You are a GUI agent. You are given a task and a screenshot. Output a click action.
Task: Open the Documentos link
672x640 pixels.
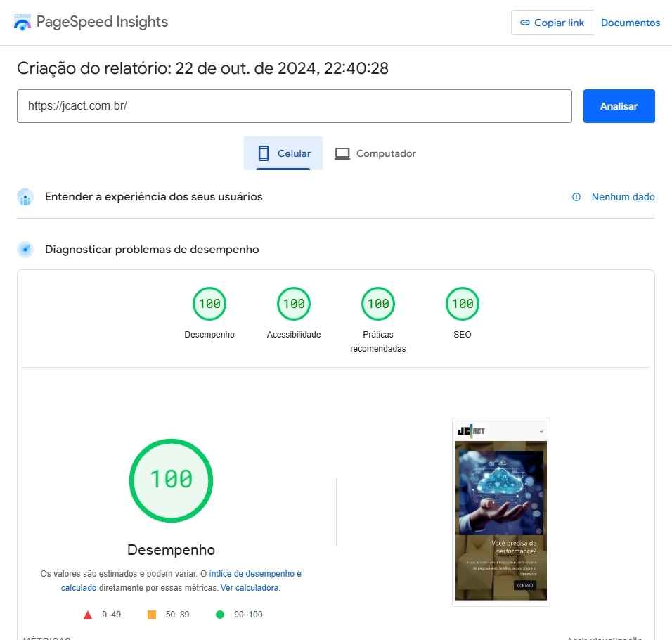tap(631, 23)
